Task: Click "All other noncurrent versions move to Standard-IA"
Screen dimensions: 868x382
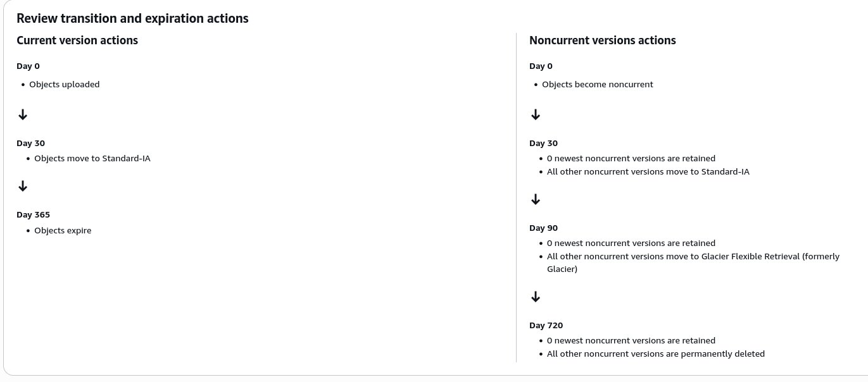Action: tap(648, 172)
